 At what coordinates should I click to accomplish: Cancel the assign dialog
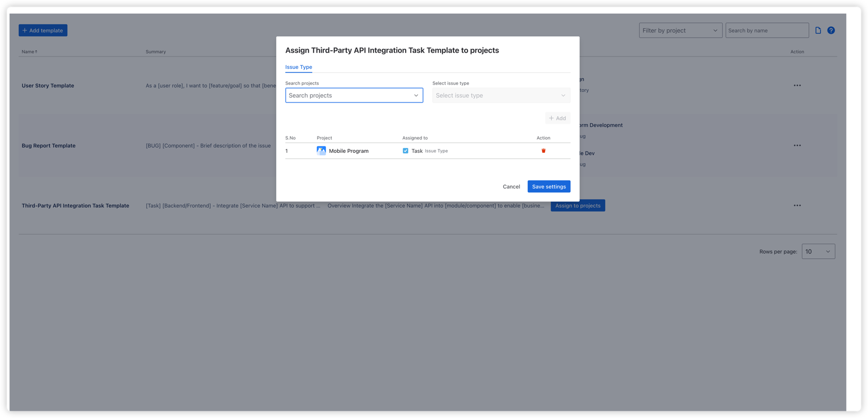coord(511,186)
